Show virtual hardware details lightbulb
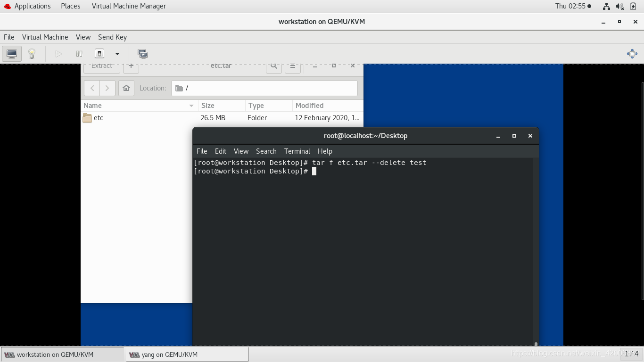Image resolution: width=644 pixels, height=362 pixels. point(32,54)
